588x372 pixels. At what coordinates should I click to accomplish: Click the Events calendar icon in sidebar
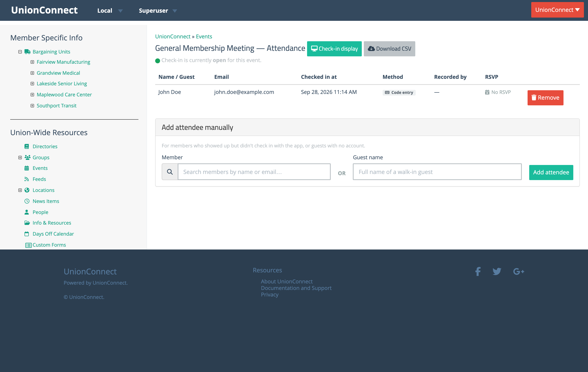[x=27, y=168]
